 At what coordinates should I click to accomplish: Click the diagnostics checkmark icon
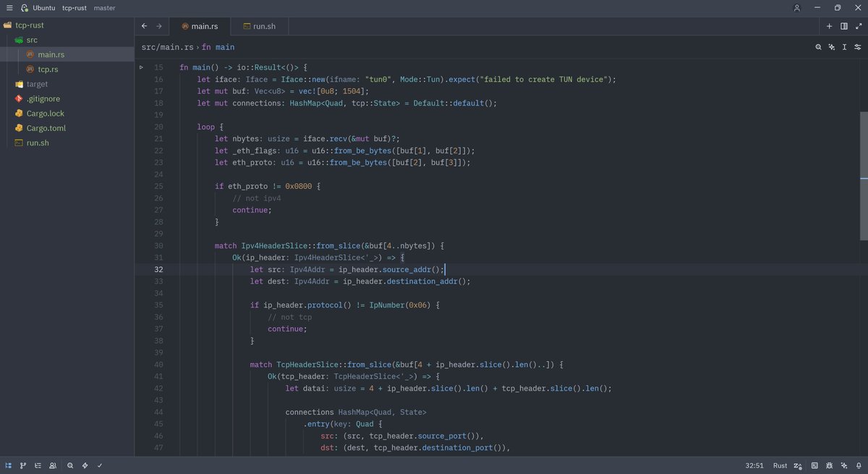[x=100, y=465]
